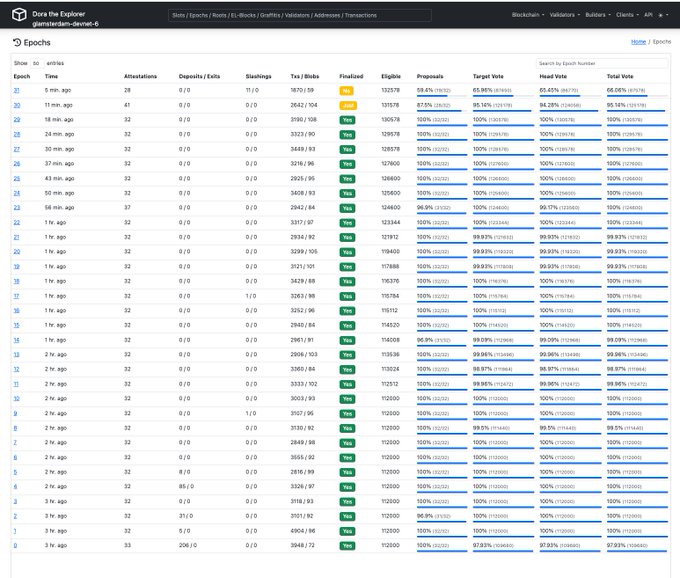The image size is (680, 578).
Task: Click the Attestations column header
Action: (141, 76)
